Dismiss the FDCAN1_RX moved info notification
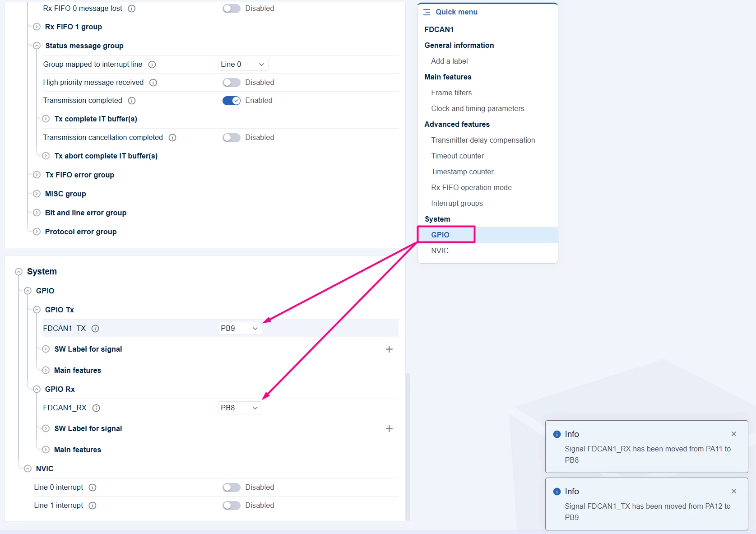The image size is (756, 534). pos(734,434)
